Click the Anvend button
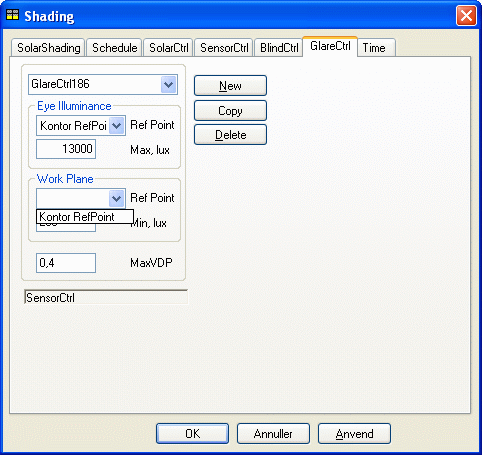Viewport: 482px width, 455px height. (x=354, y=434)
